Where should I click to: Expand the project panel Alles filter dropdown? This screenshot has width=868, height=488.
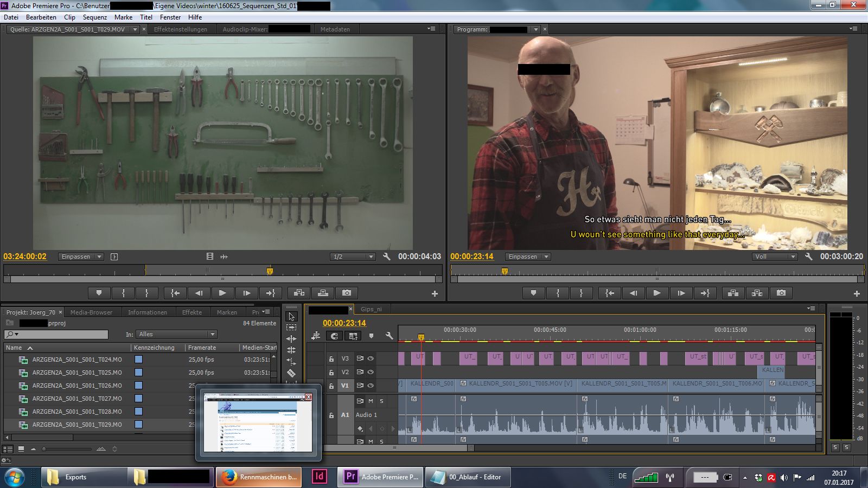point(176,334)
